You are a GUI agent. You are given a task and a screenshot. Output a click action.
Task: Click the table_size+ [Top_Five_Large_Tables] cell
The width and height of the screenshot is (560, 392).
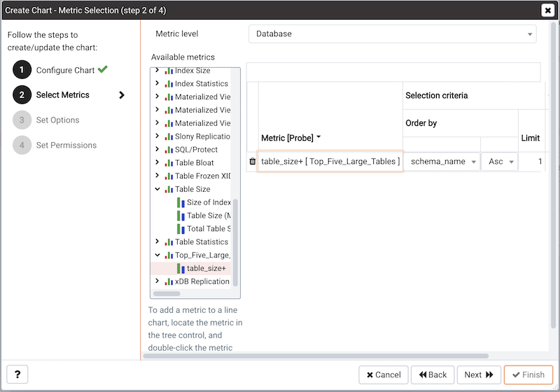(330, 162)
